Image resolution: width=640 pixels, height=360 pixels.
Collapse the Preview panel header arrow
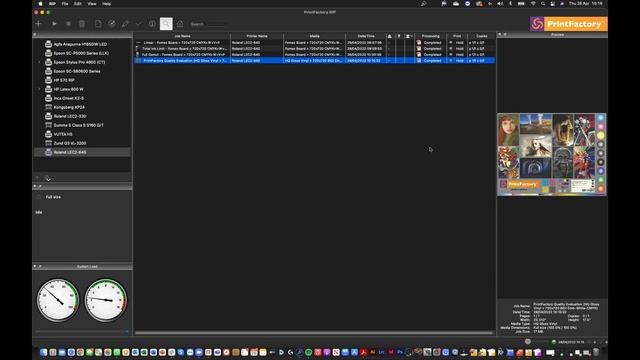[500, 35]
